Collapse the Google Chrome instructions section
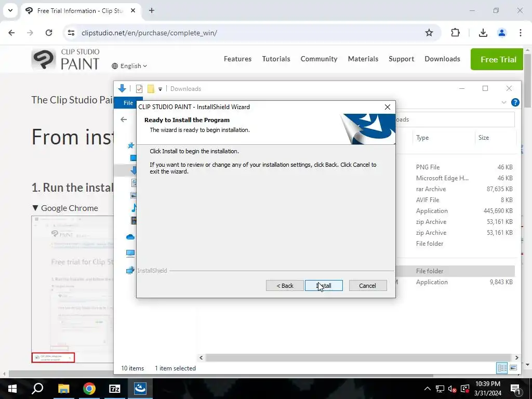The height and width of the screenshot is (399, 532). tap(65, 208)
